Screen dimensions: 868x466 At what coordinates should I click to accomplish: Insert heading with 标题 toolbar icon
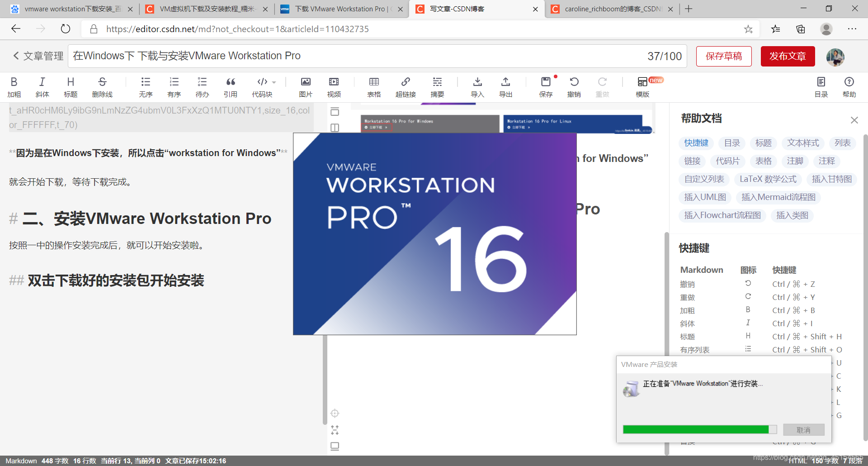[71, 87]
